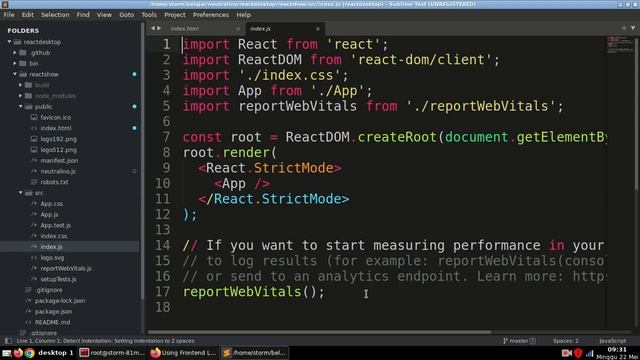Close the index.html tab
The image size is (640, 360).
[238, 29]
